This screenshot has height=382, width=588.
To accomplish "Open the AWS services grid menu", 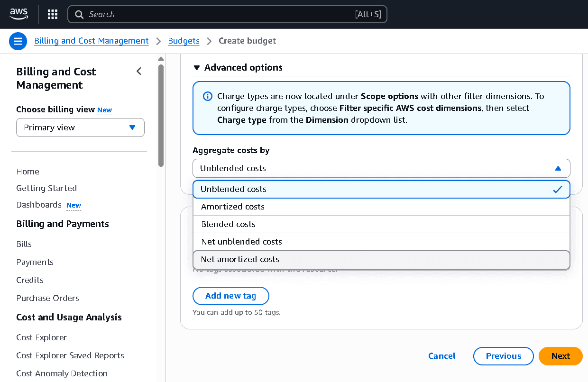I will point(53,14).
